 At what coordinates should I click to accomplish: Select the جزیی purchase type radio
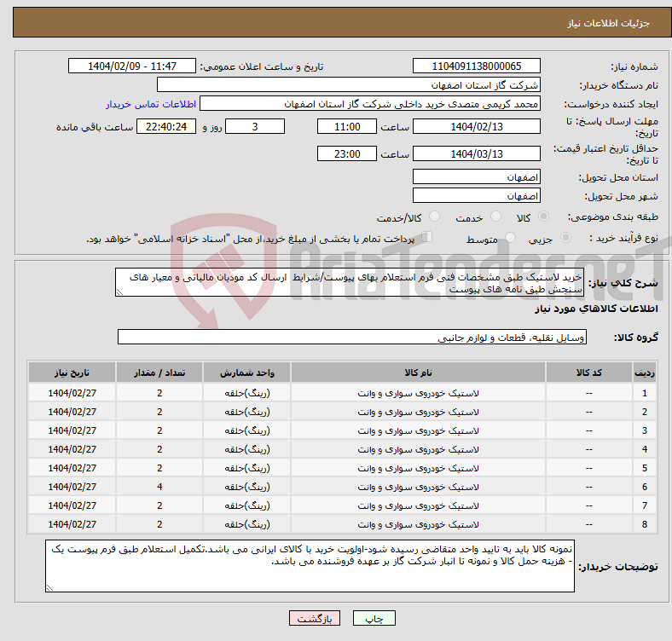tap(565, 237)
